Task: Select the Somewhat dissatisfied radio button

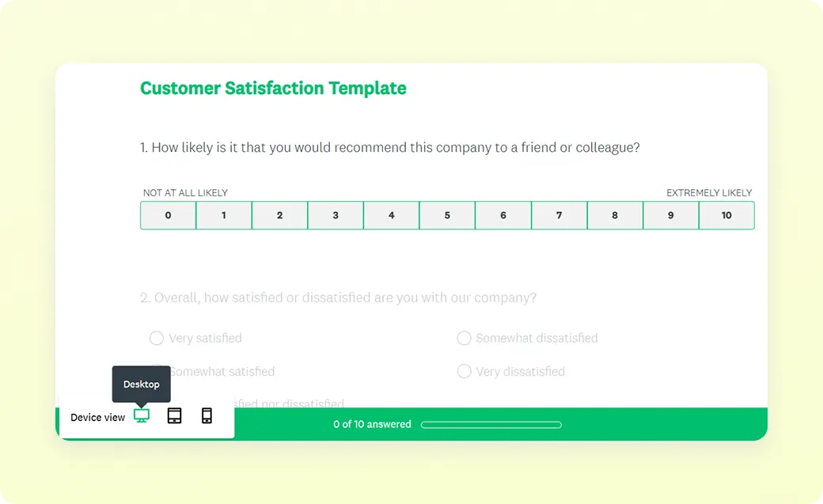Action: (x=465, y=339)
